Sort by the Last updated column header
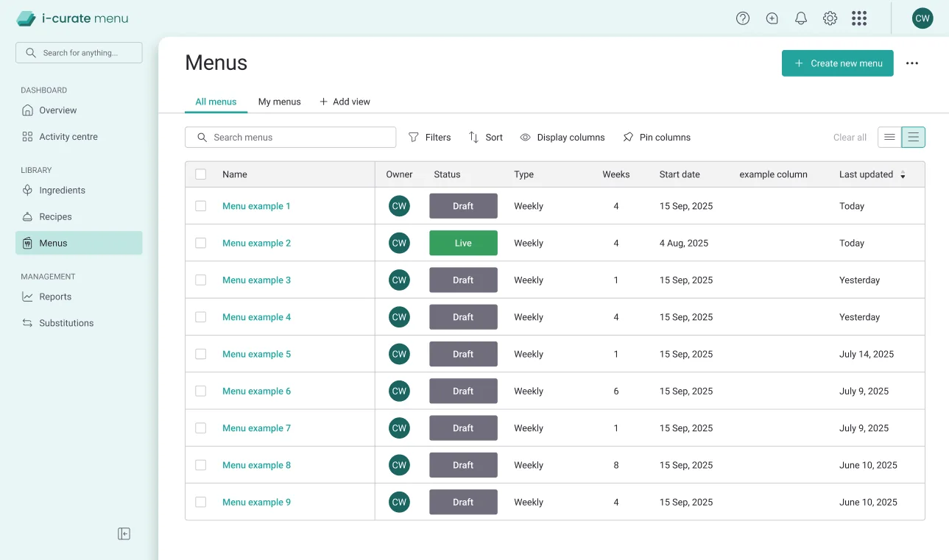The width and height of the screenshot is (949, 560). click(872, 174)
